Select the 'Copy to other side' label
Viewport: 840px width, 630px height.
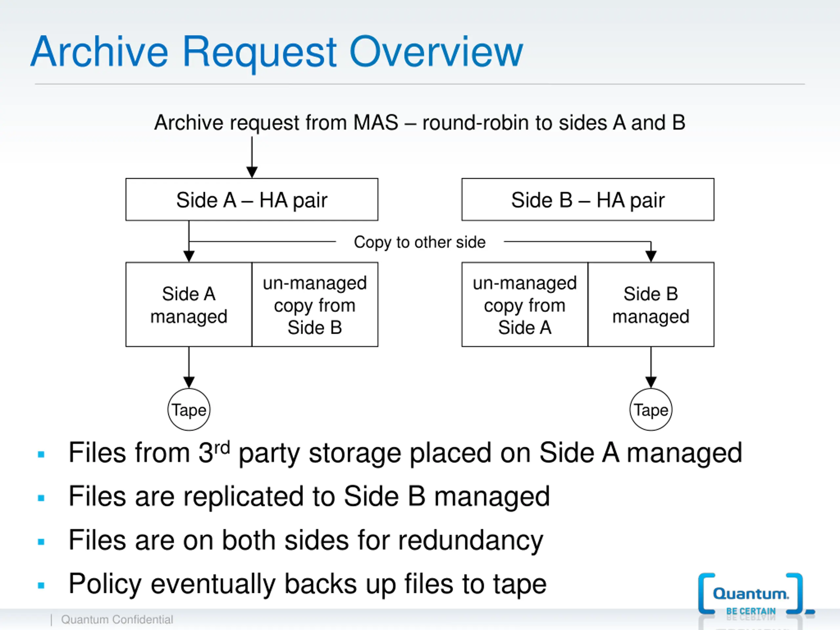coord(420,242)
